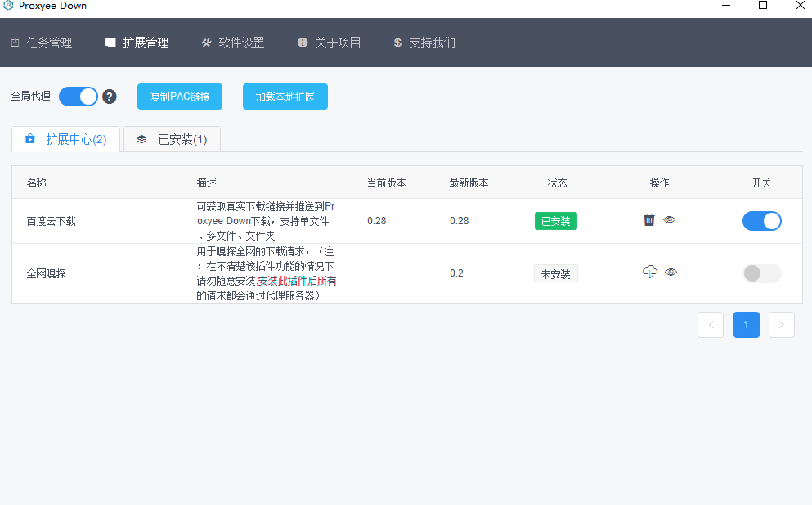812x505 pixels.
Task: Click the eye icon for 百度云下载
Action: (x=669, y=219)
